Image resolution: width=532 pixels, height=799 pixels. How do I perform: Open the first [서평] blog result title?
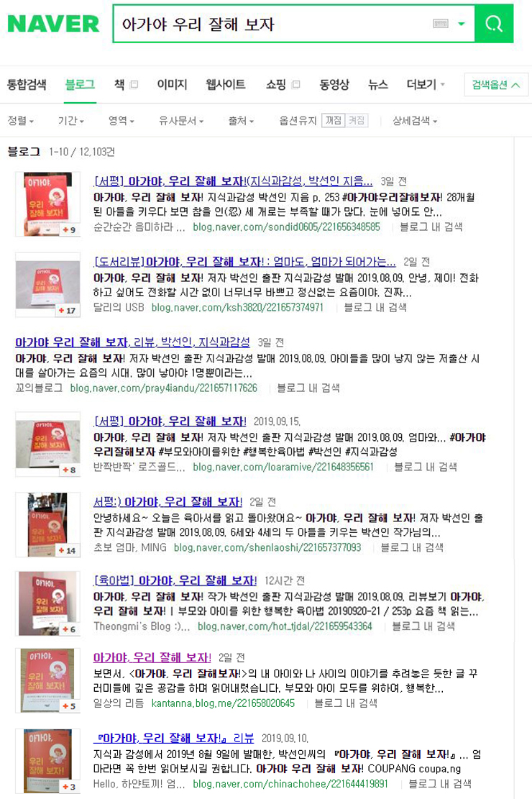pyautogui.click(x=233, y=181)
